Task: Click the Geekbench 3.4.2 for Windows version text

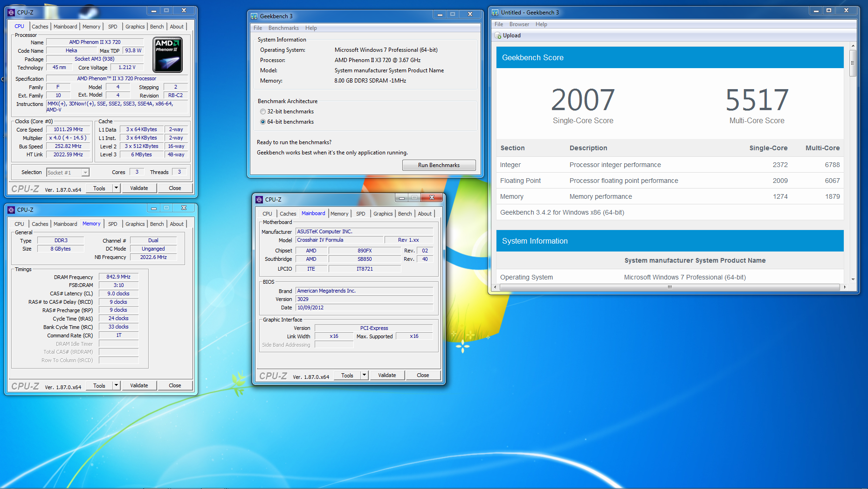Action: (562, 212)
